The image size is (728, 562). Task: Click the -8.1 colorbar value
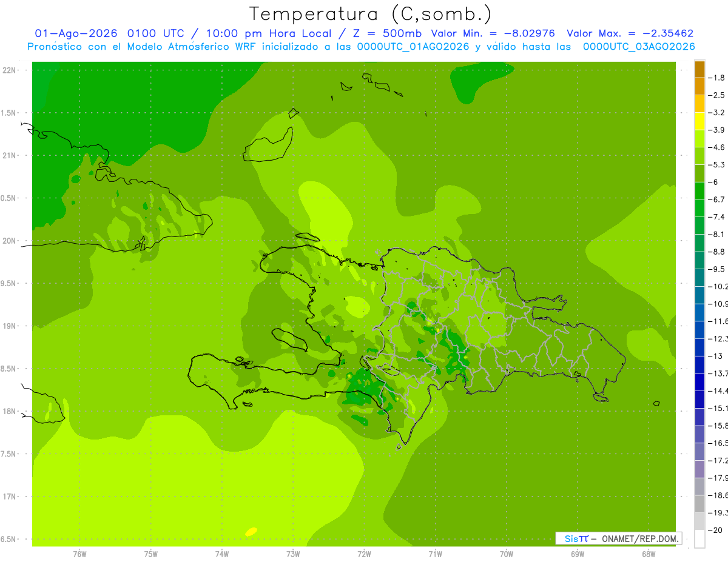click(x=718, y=235)
